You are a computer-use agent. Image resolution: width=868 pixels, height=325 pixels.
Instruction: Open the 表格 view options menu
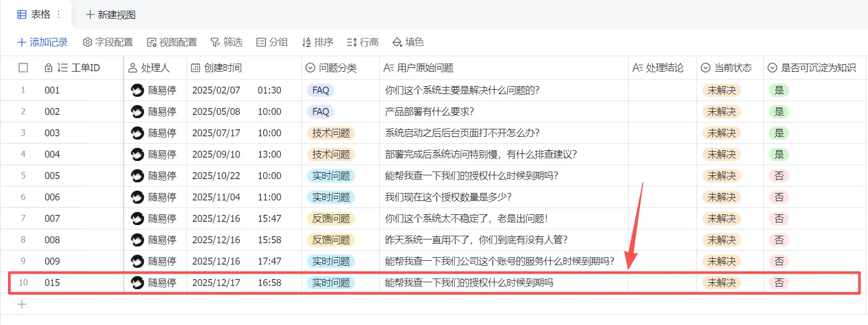click(59, 14)
